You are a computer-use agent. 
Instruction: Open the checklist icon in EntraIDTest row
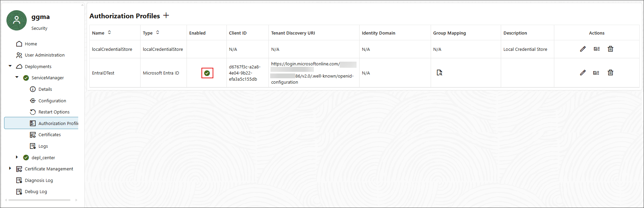(596, 73)
